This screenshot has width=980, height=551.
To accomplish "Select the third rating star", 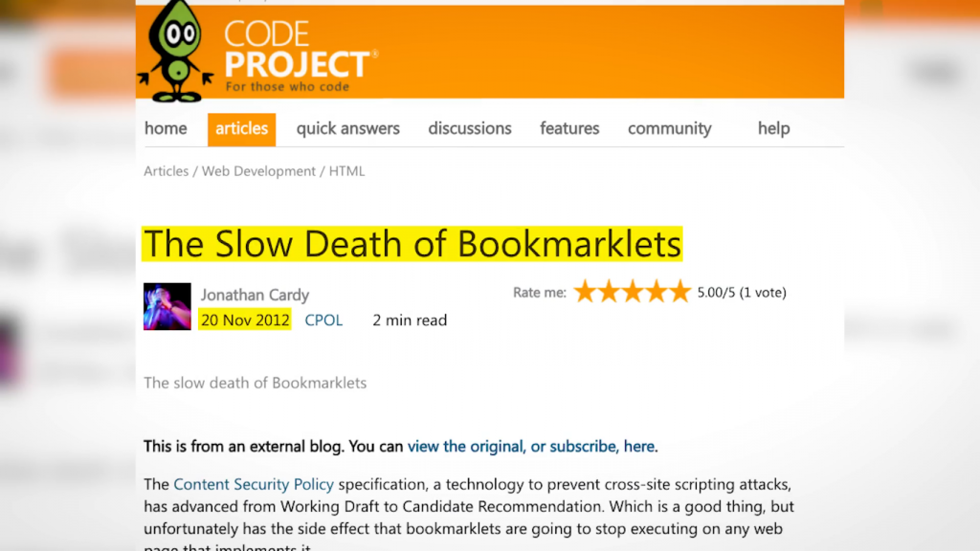I will [x=632, y=292].
